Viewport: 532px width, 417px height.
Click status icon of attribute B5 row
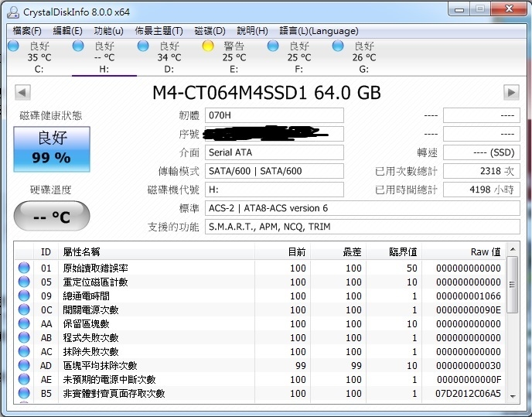(24, 393)
